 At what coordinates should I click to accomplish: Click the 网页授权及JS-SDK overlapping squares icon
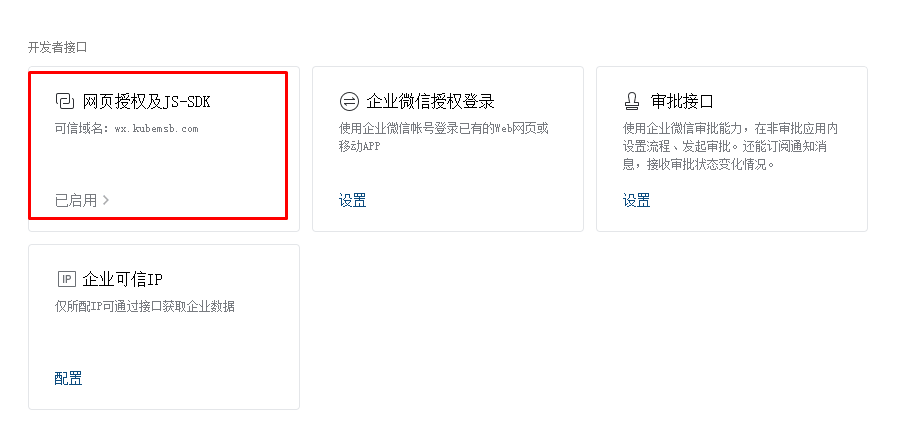coord(65,101)
